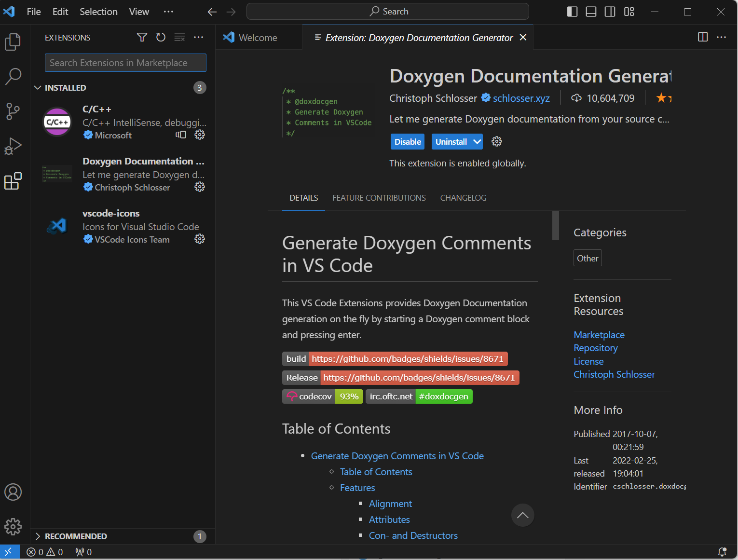Go forward with the right arrow
738x560 pixels.
[x=231, y=12]
